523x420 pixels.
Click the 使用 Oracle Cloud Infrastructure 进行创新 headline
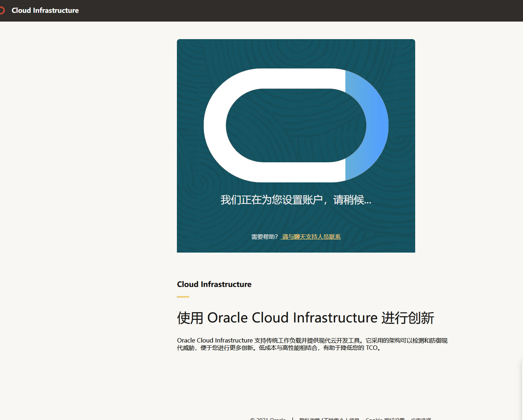pyautogui.click(x=306, y=318)
